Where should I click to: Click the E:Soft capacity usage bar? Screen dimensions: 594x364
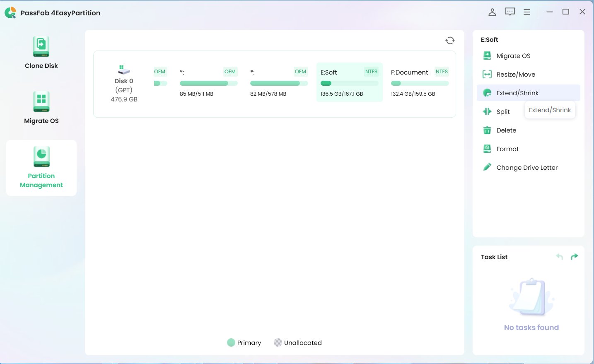pyautogui.click(x=349, y=83)
